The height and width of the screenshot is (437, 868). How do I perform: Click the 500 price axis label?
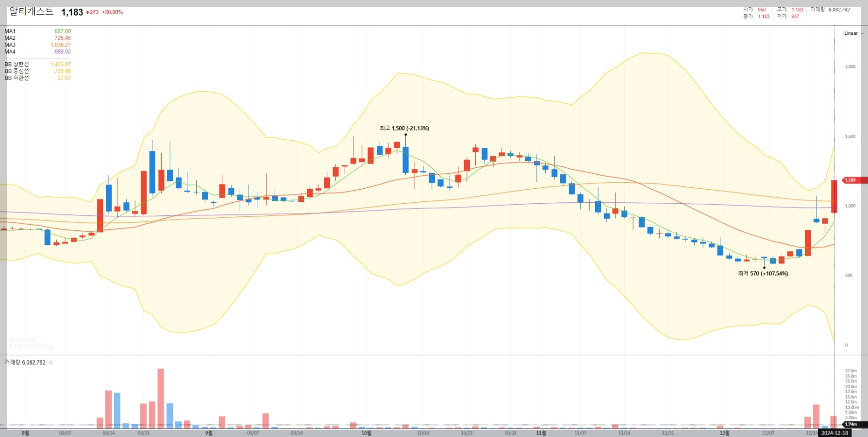point(849,275)
